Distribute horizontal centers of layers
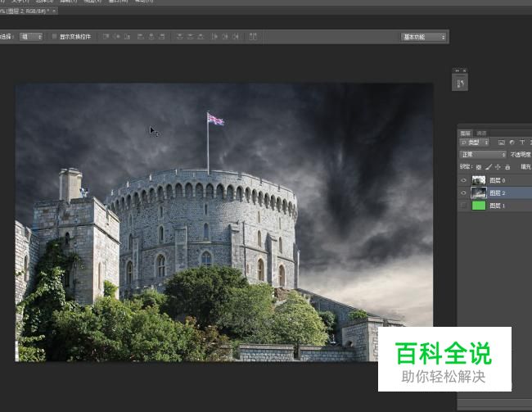Viewport: 532px width, 412px height. coord(225,36)
